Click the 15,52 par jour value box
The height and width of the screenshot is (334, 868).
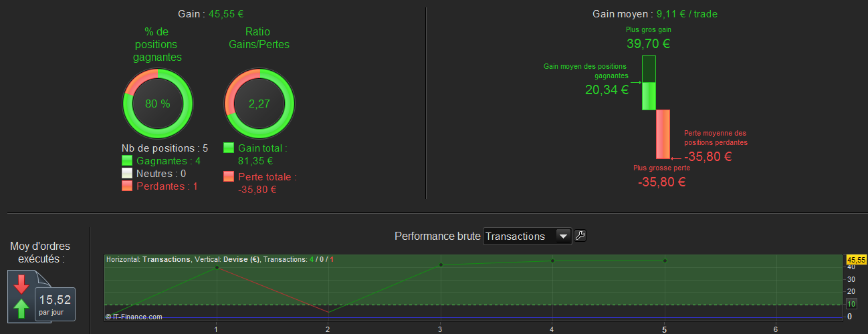click(x=55, y=304)
